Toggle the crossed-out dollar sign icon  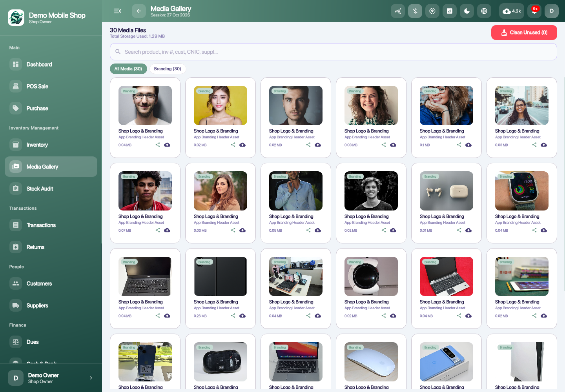(x=415, y=11)
